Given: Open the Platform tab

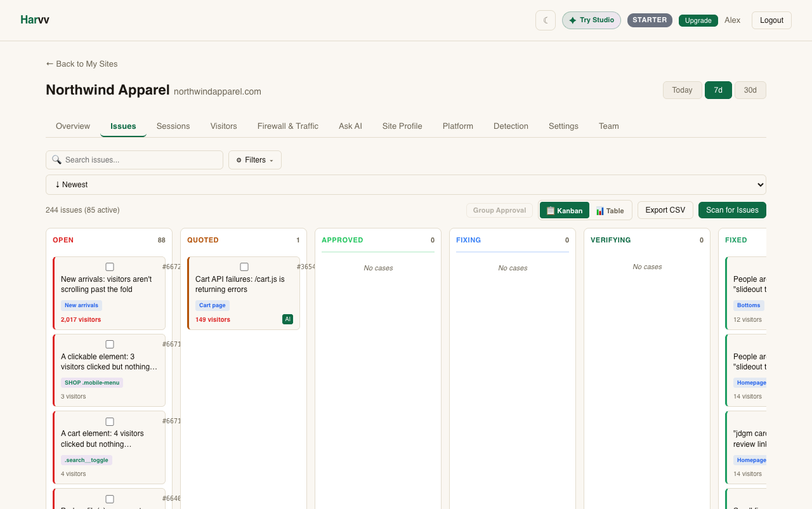Looking at the screenshot, I should (x=458, y=126).
